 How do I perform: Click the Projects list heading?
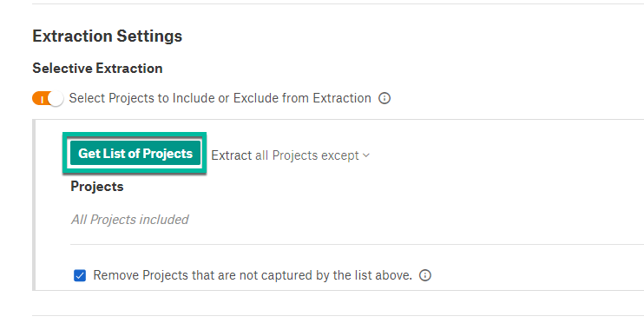[97, 187]
